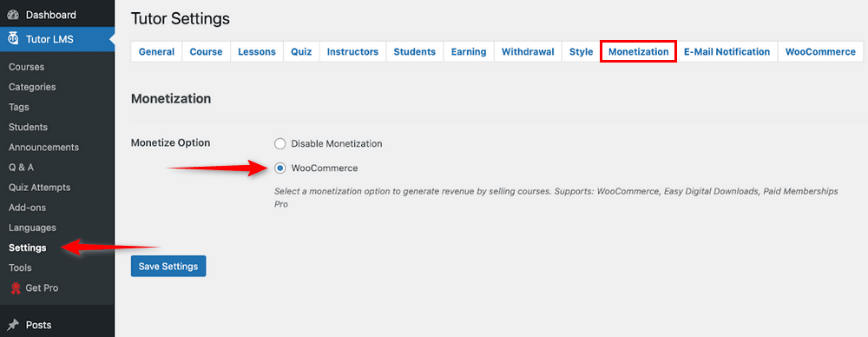Click the Monetize Option label
Screen dimensions: 868x337
pyautogui.click(x=170, y=143)
